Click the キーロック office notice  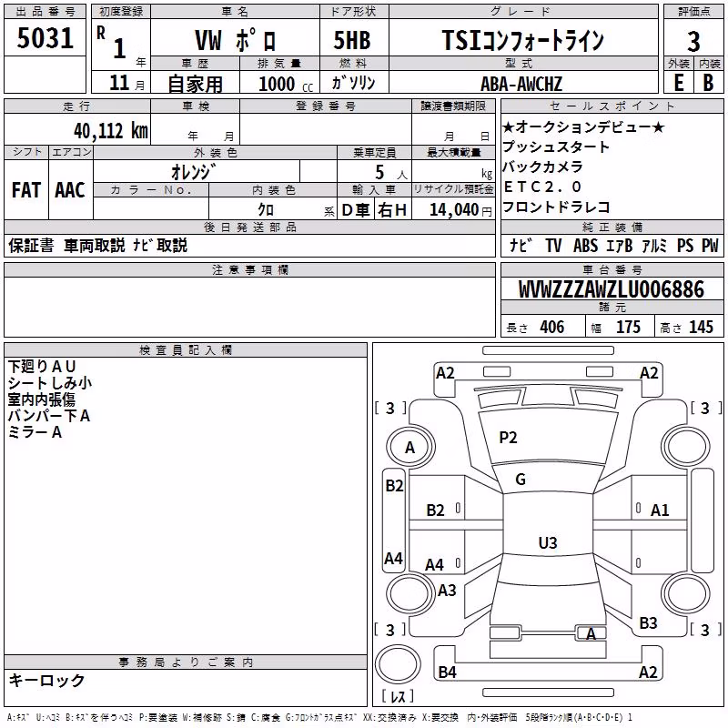point(47,680)
